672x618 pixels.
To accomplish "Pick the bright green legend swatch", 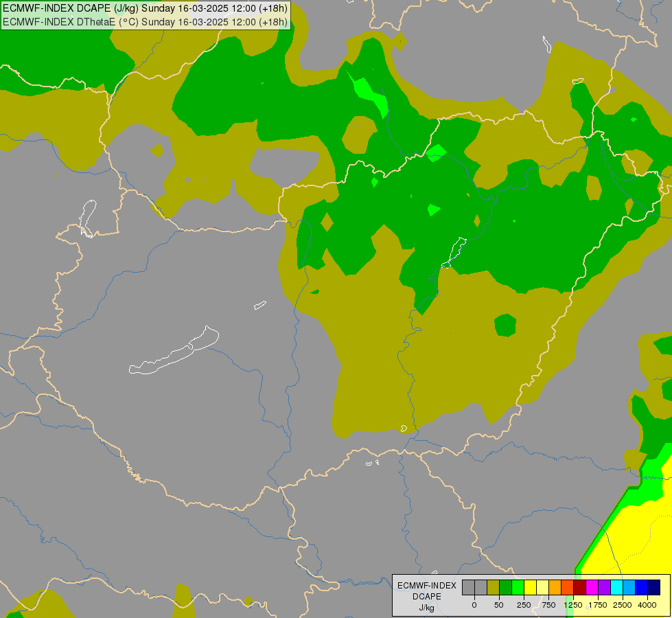I will 518,587.
